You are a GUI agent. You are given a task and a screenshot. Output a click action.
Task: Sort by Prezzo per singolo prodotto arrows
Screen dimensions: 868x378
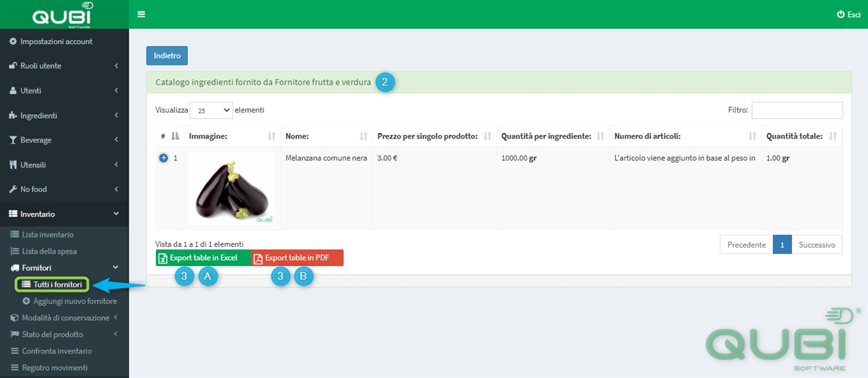[x=487, y=136]
